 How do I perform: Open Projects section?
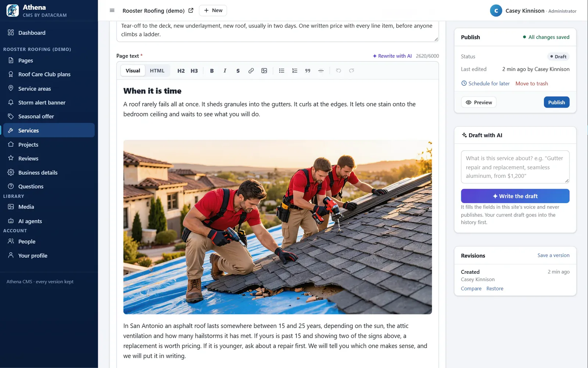(49, 145)
